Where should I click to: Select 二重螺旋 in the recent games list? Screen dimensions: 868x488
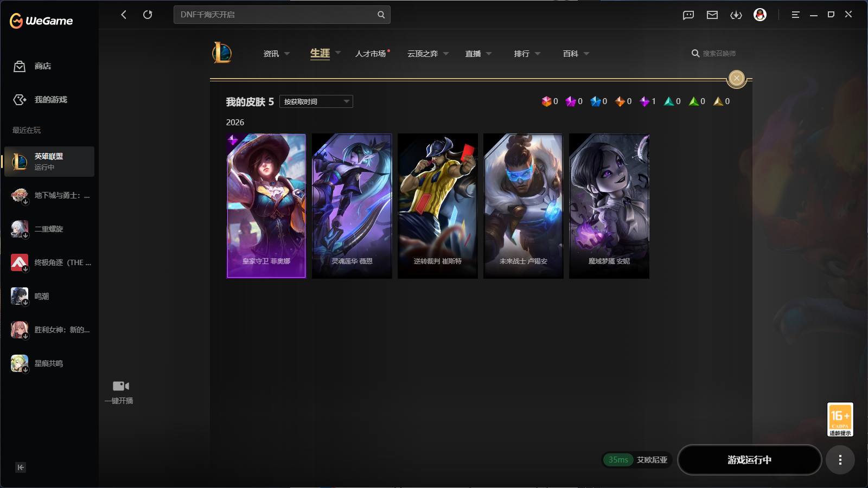click(x=49, y=229)
